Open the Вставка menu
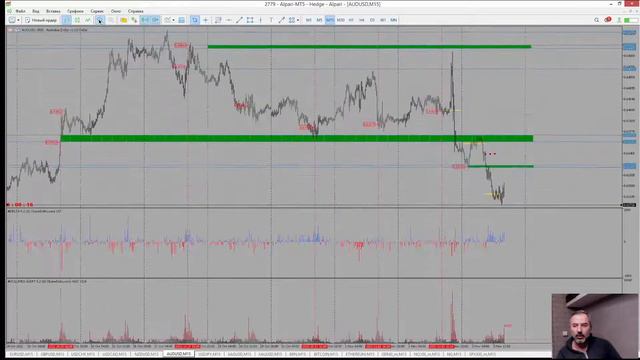 click(53, 11)
